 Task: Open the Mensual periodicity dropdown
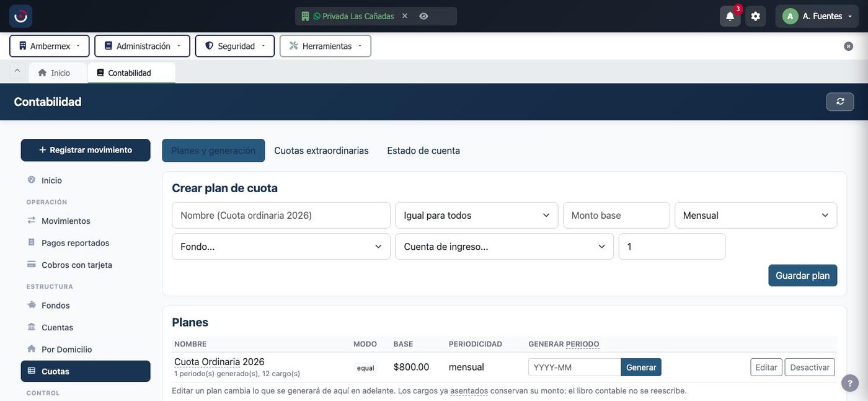(x=756, y=215)
